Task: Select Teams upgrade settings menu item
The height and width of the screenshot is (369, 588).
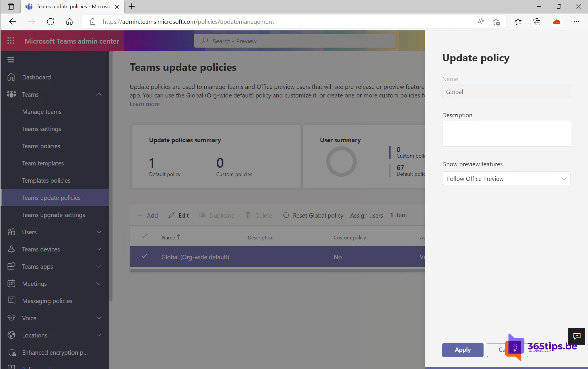Action: tap(54, 215)
